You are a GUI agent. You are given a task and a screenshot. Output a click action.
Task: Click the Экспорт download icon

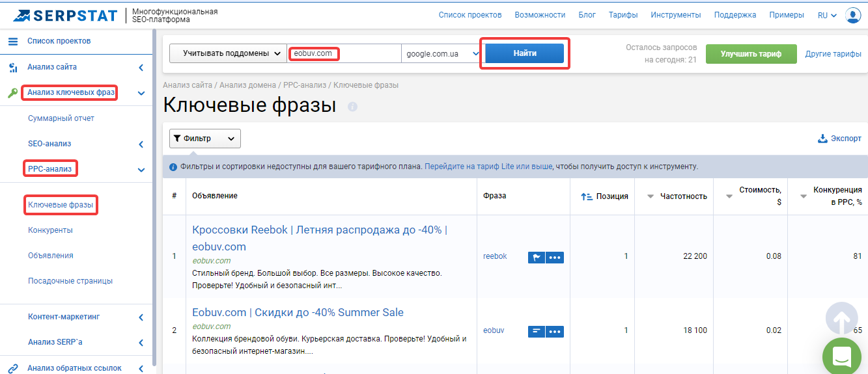point(822,139)
